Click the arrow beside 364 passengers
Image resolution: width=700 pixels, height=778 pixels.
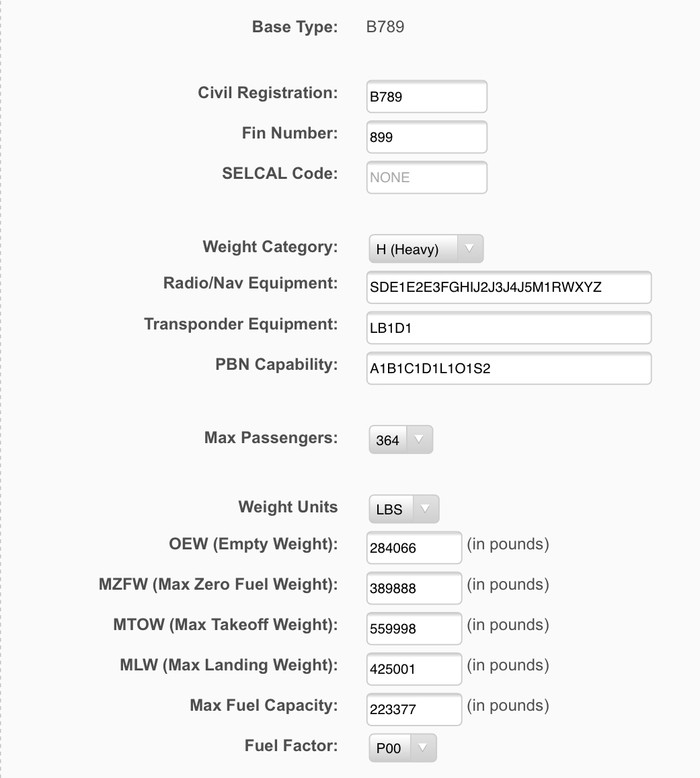[x=419, y=440]
